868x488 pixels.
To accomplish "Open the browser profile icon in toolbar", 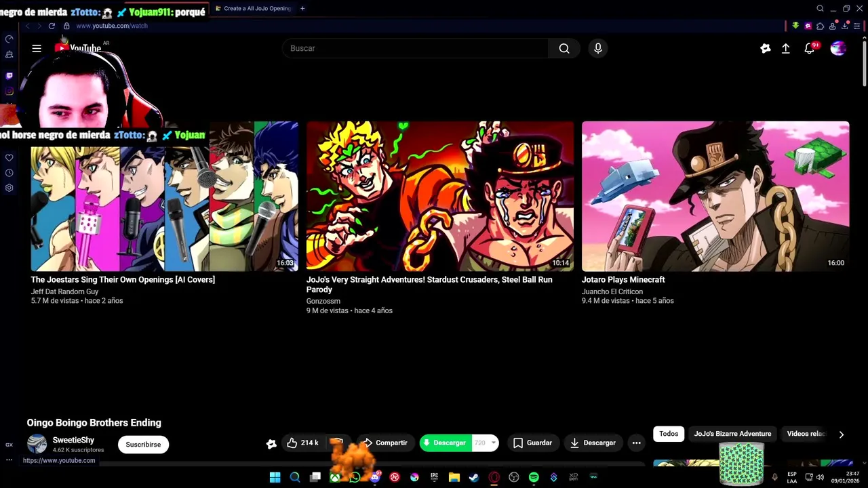I will [832, 26].
